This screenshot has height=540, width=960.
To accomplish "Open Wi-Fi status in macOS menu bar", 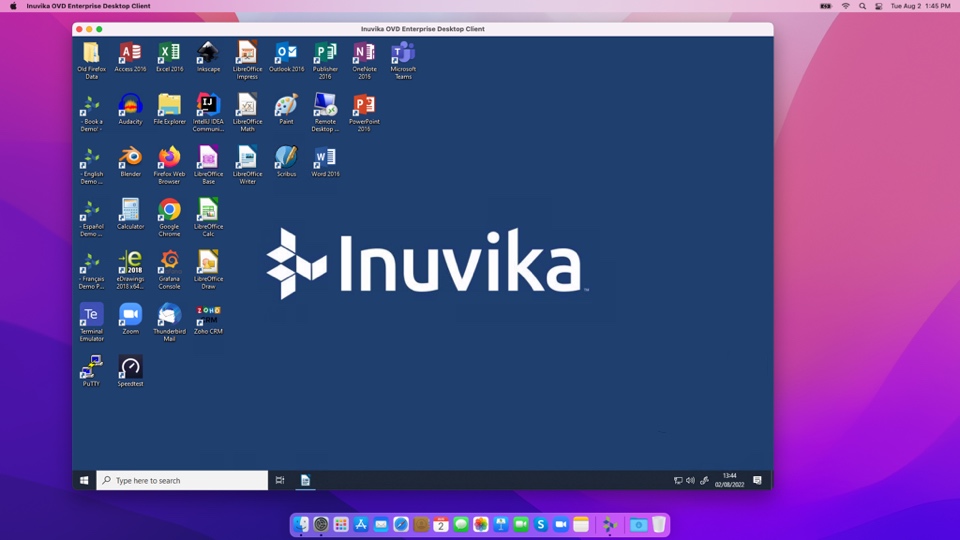I will coord(846,6).
